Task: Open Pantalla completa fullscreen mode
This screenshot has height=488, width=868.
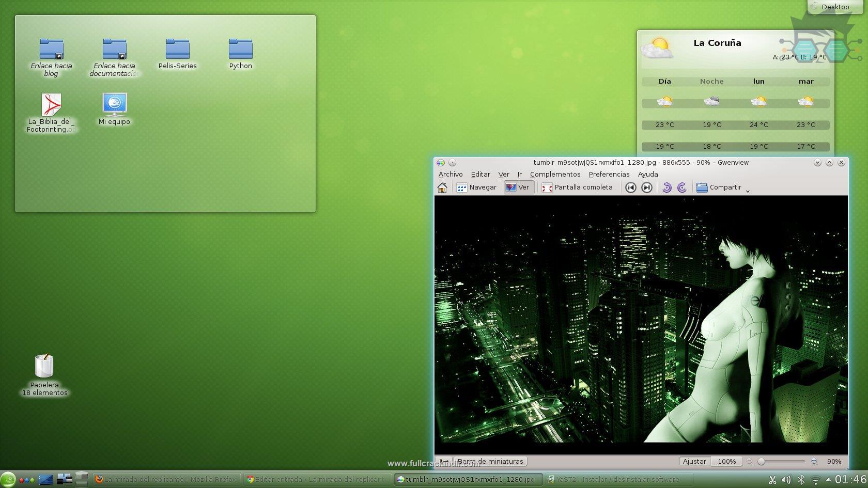Action: click(x=577, y=187)
